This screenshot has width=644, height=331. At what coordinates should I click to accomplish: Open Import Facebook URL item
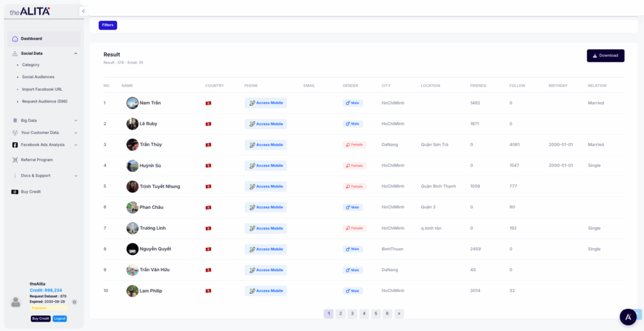[x=42, y=89]
